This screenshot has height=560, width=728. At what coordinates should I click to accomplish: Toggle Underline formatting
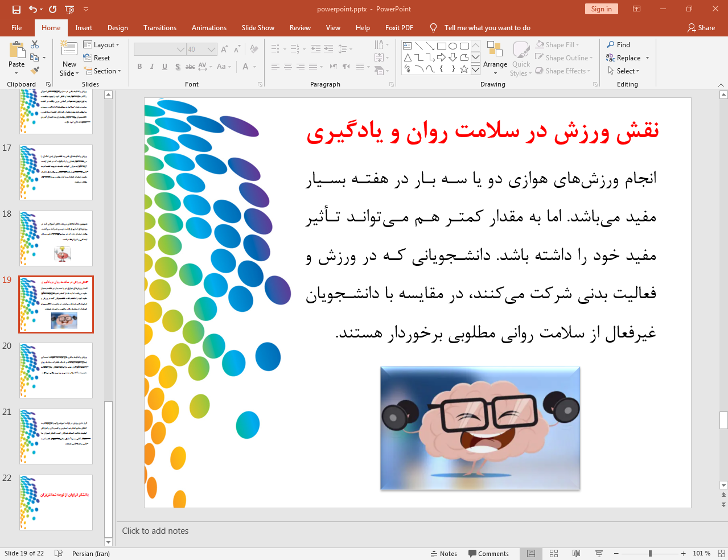(x=164, y=67)
